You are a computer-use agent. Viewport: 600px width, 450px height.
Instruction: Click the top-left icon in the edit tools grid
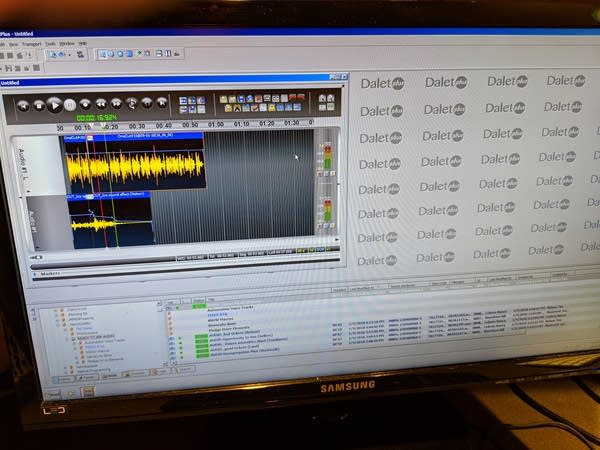click(184, 99)
